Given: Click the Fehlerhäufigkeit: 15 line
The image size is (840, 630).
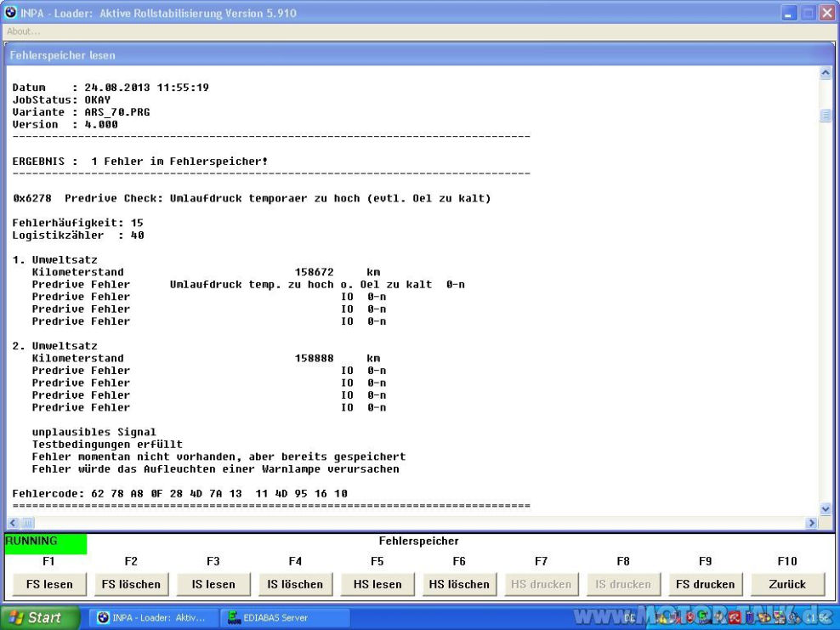Looking at the screenshot, I should click(x=78, y=223).
